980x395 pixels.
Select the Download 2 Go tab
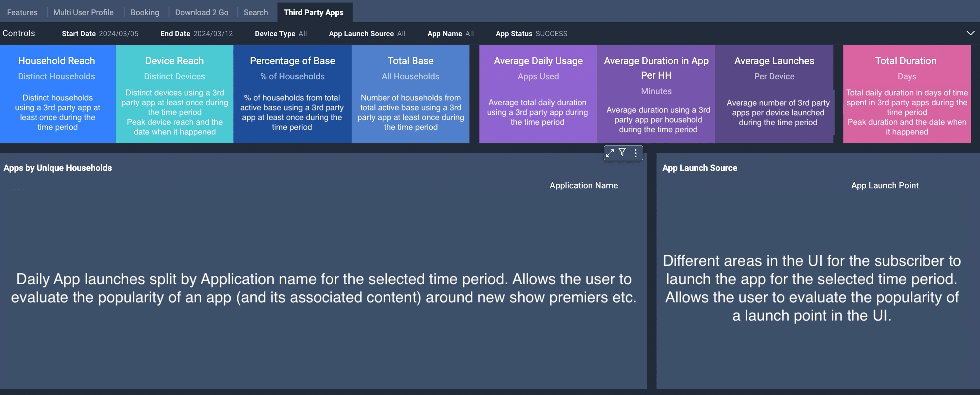pyautogui.click(x=202, y=12)
